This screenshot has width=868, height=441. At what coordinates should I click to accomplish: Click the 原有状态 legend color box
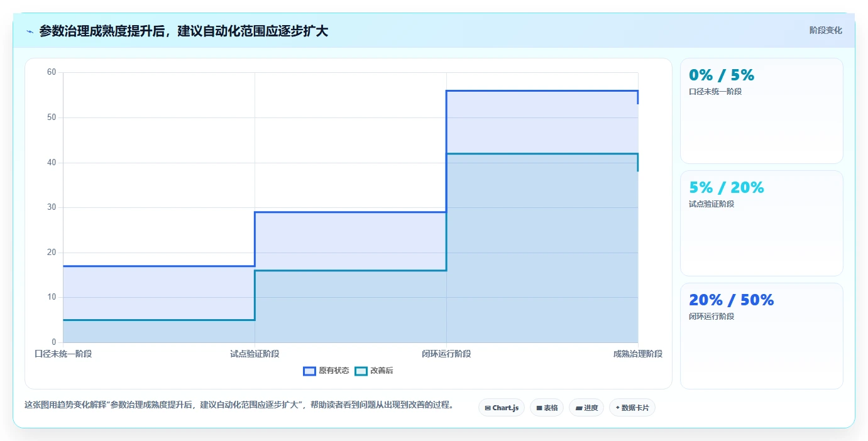pyautogui.click(x=309, y=371)
